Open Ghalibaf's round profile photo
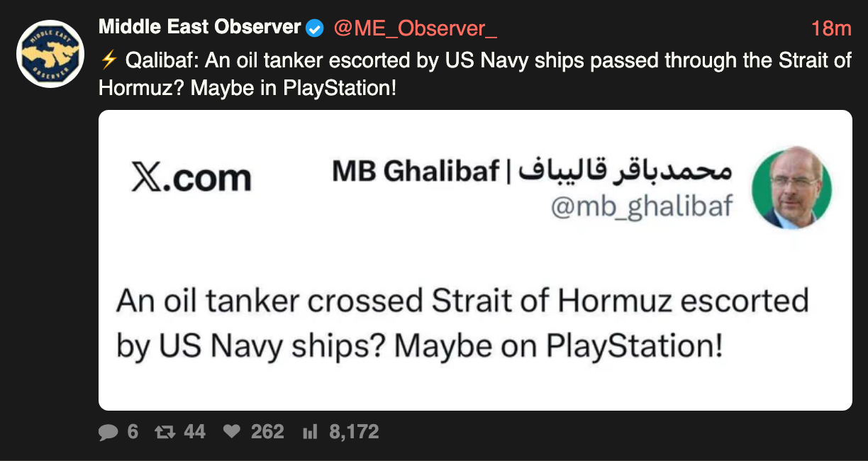The image size is (868, 461). pos(791,188)
